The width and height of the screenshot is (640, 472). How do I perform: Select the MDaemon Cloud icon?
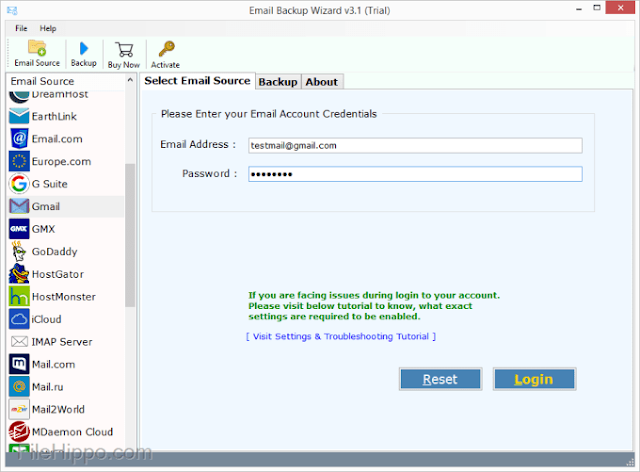pos(19,432)
